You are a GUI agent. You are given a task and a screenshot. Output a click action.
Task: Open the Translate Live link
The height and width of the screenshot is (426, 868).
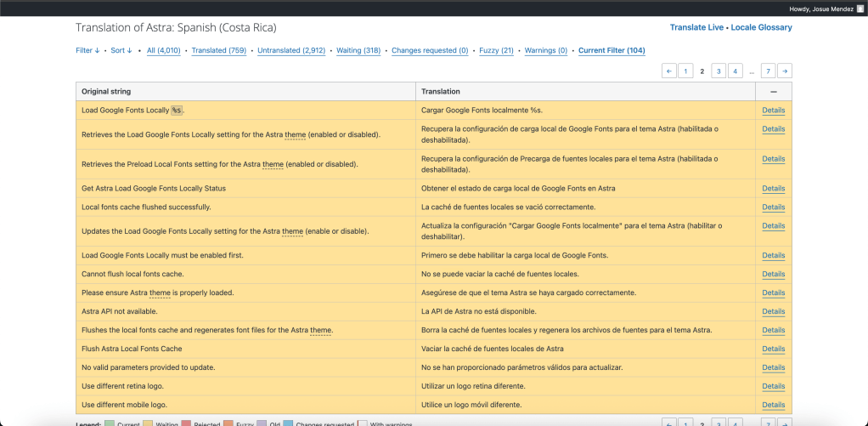(696, 27)
